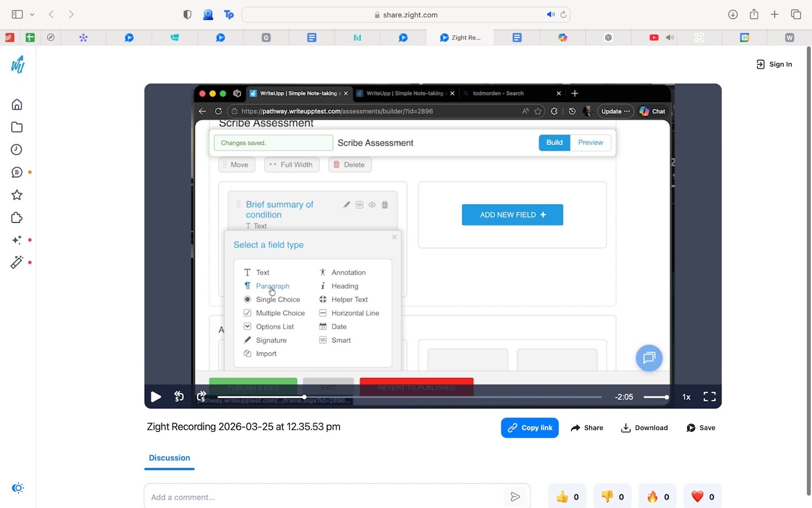React with thumbs down
812x508 pixels.
click(x=613, y=497)
